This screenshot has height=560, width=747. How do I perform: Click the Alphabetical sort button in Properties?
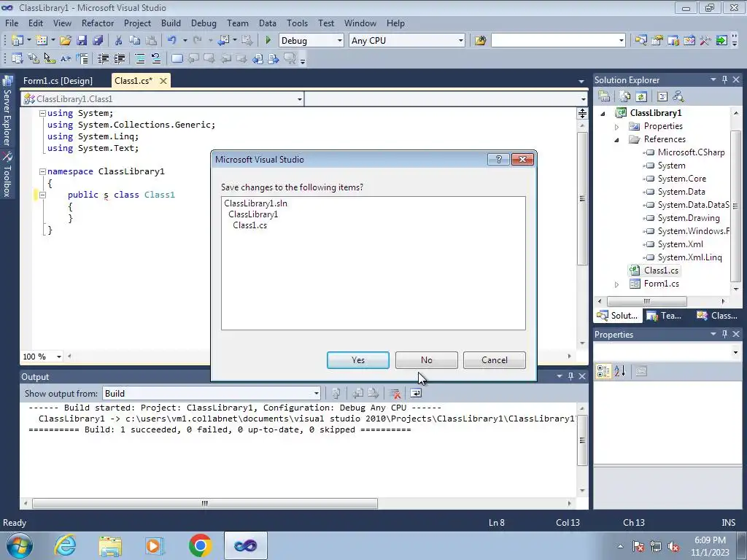click(620, 371)
